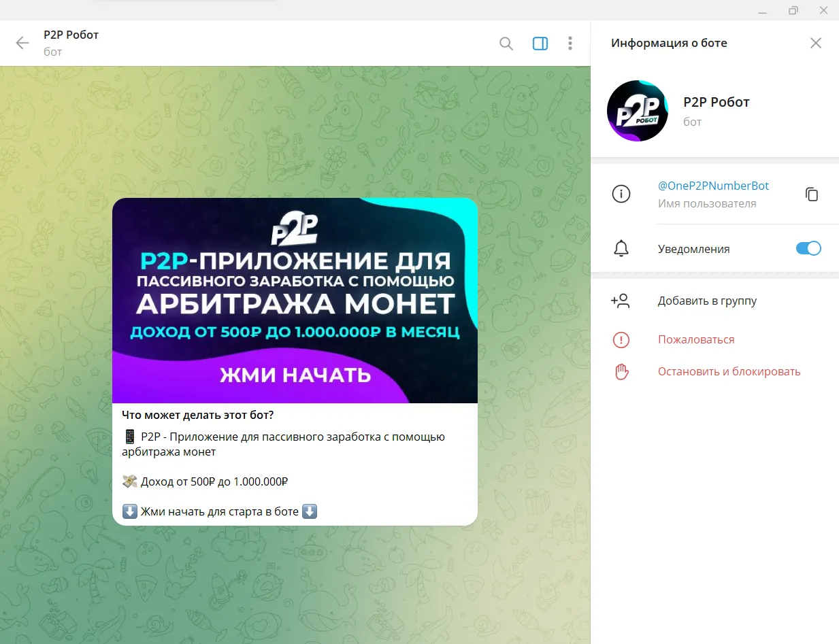Open the P2P Робот round avatar
The width and height of the screenshot is (839, 644).
tap(637, 111)
